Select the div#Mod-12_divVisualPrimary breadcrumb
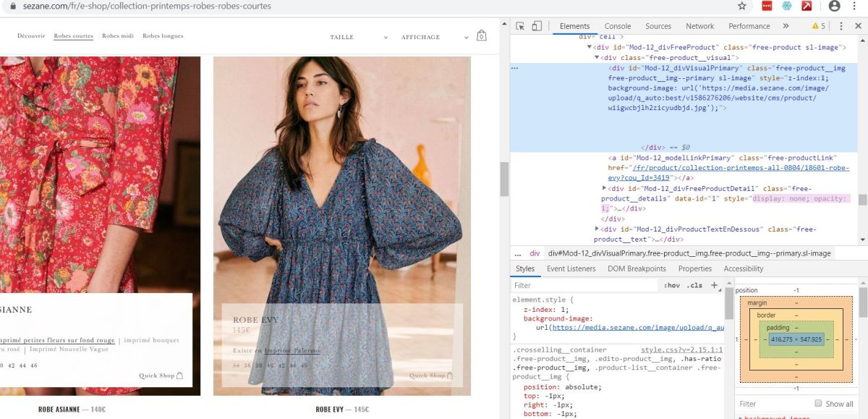The height and width of the screenshot is (419, 868). 689,253
